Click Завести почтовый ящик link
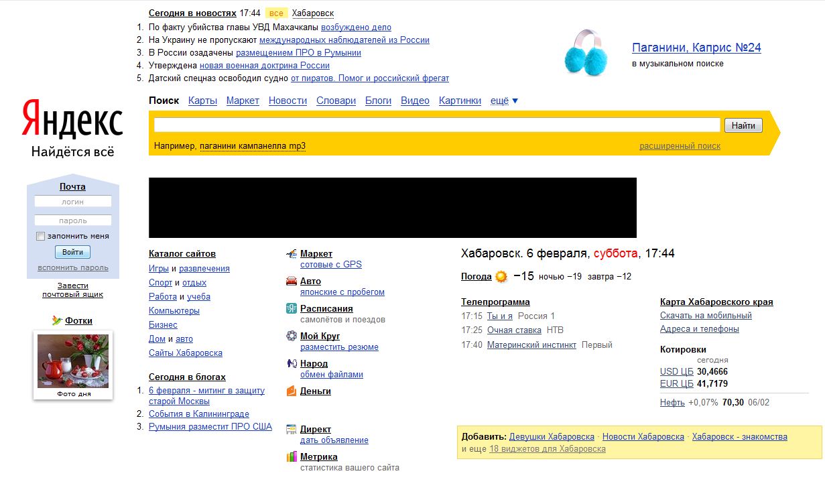This screenshot has height=504, width=825. point(72,290)
